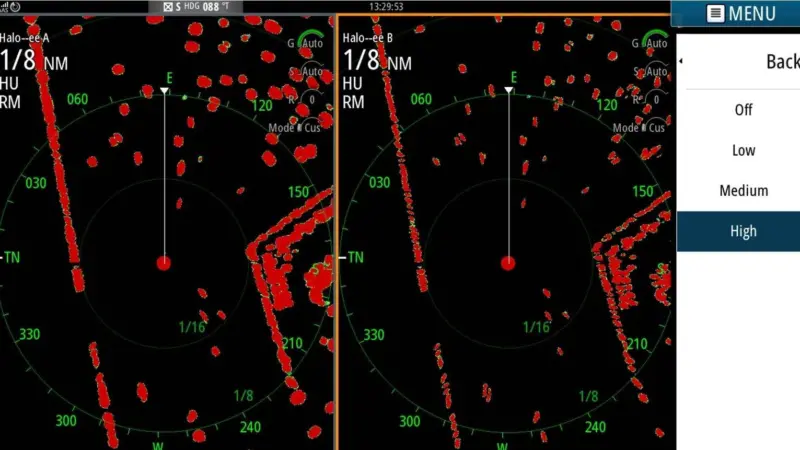800x450 pixels.
Task: Click the 300 bearing label on Halo A
Action: click(66, 420)
